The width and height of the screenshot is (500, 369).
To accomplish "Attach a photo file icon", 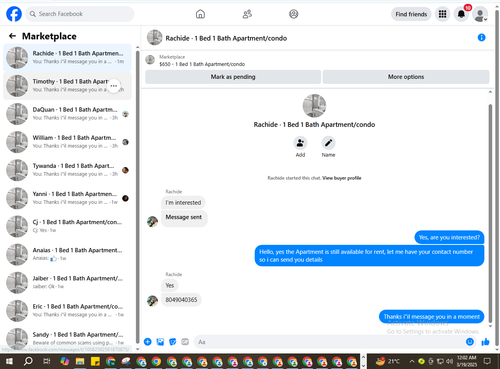I will coord(160,342).
